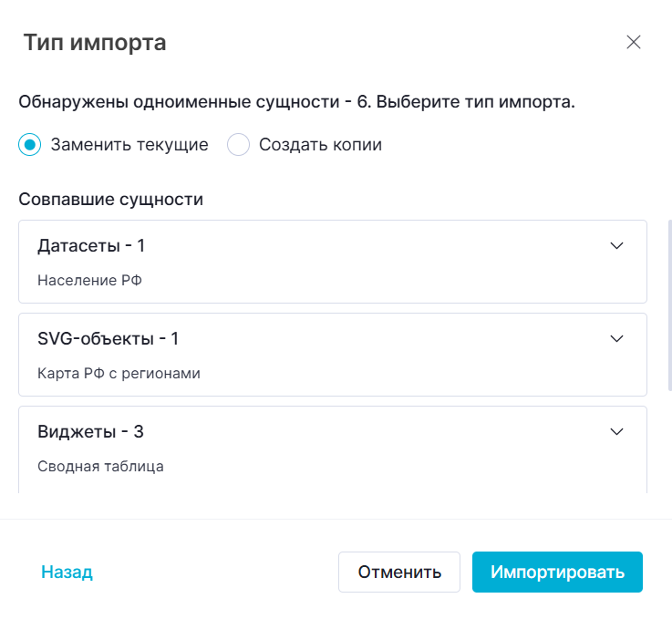
Task: Select the 'Сводная таблица' widget entry
Action: [x=100, y=467]
